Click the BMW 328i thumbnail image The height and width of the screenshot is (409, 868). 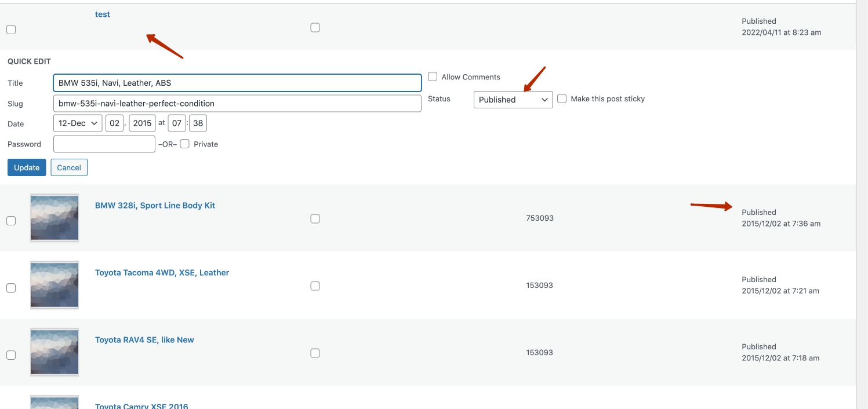coord(55,218)
